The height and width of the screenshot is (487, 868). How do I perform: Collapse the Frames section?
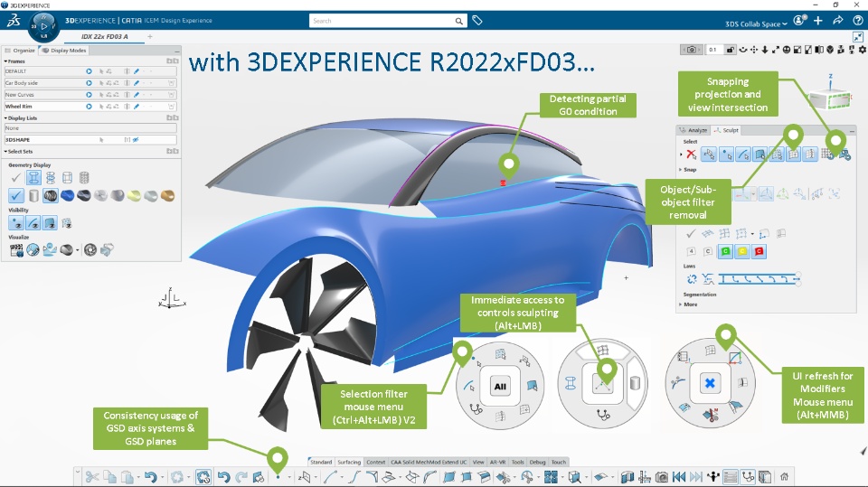pyautogui.click(x=6, y=61)
